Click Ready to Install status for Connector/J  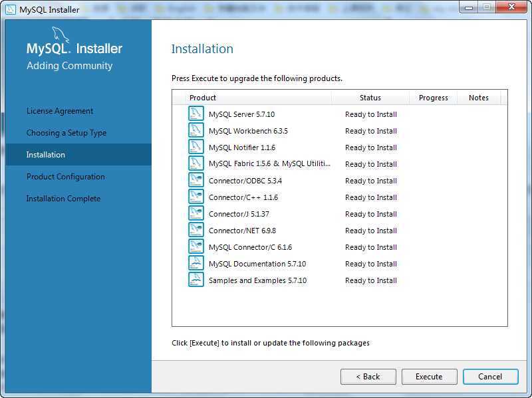371,214
